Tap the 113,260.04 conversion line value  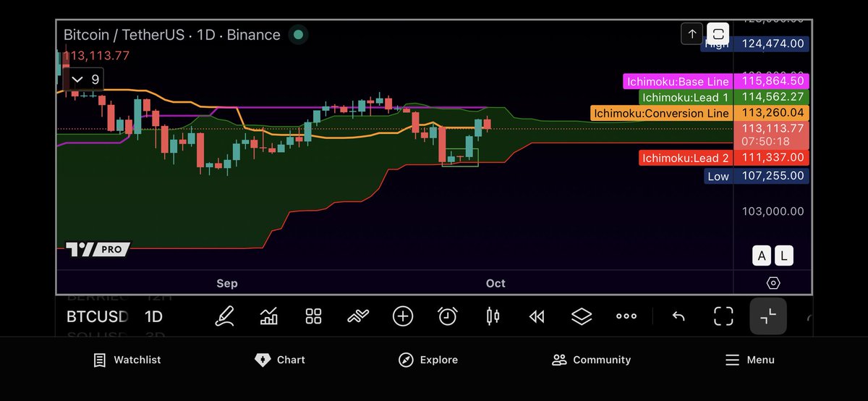(772, 113)
